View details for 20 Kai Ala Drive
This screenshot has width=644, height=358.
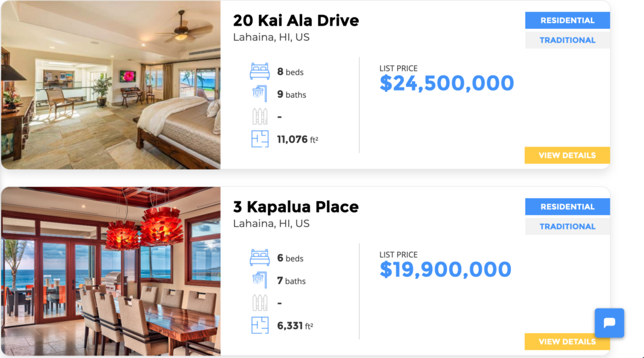pos(567,155)
